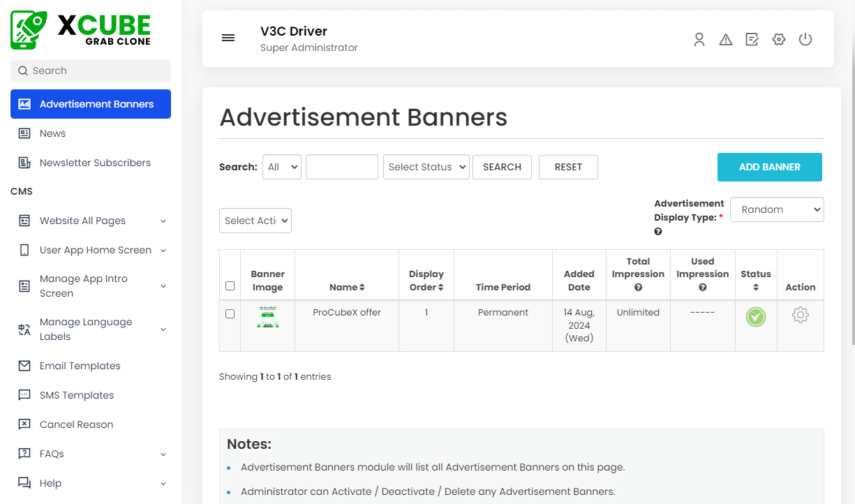Viewport: 855px width, 504px height.
Task: Sort the table by the Name column
Action: pos(347,287)
